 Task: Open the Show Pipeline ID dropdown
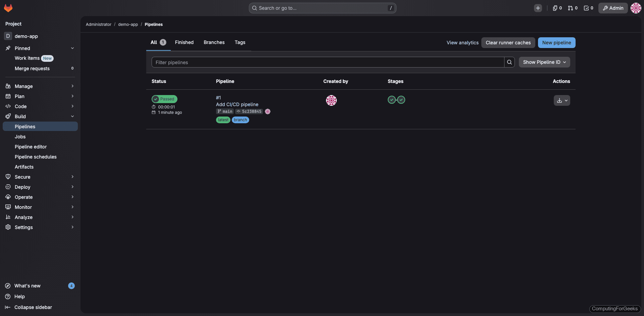[544, 62]
